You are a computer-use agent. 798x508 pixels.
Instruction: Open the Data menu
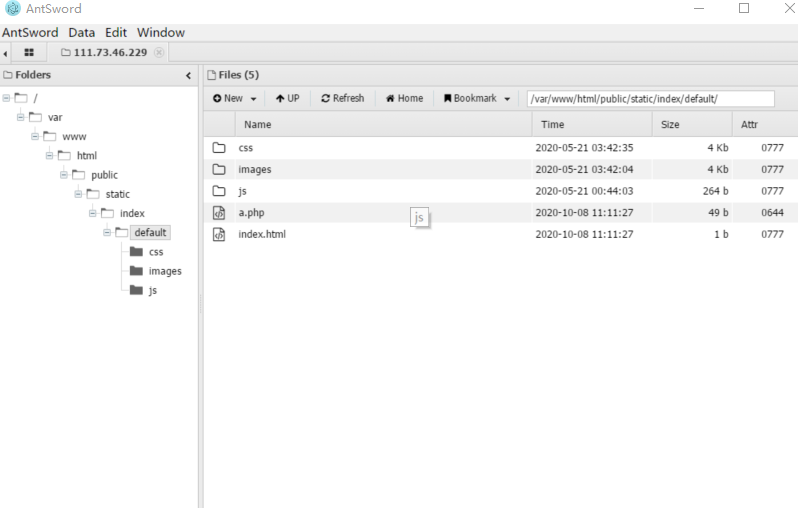(x=81, y=33)
